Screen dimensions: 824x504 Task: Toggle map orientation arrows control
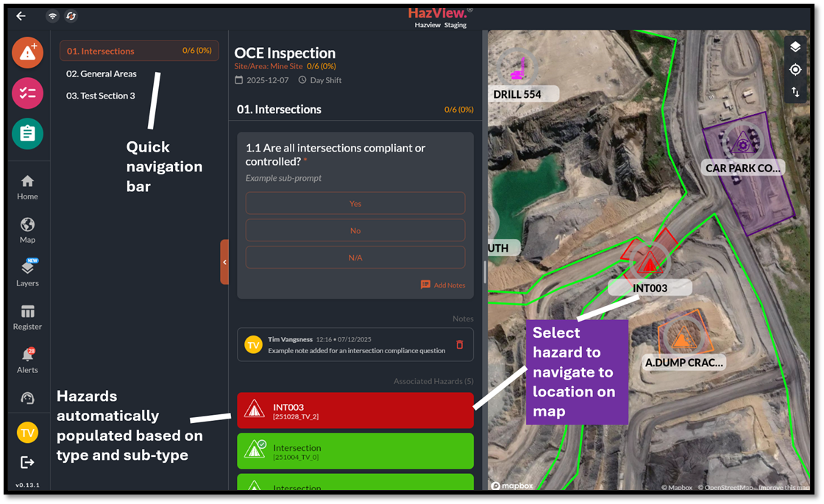click(795, 92)
